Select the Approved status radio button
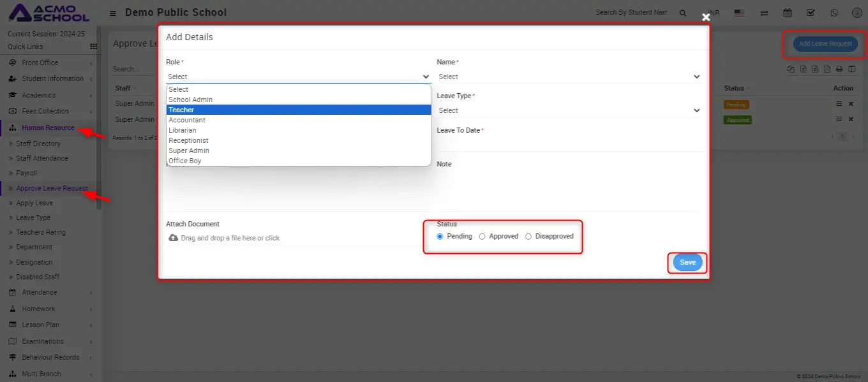The width and height of the screenshot is (868, 382). point(483,237)
